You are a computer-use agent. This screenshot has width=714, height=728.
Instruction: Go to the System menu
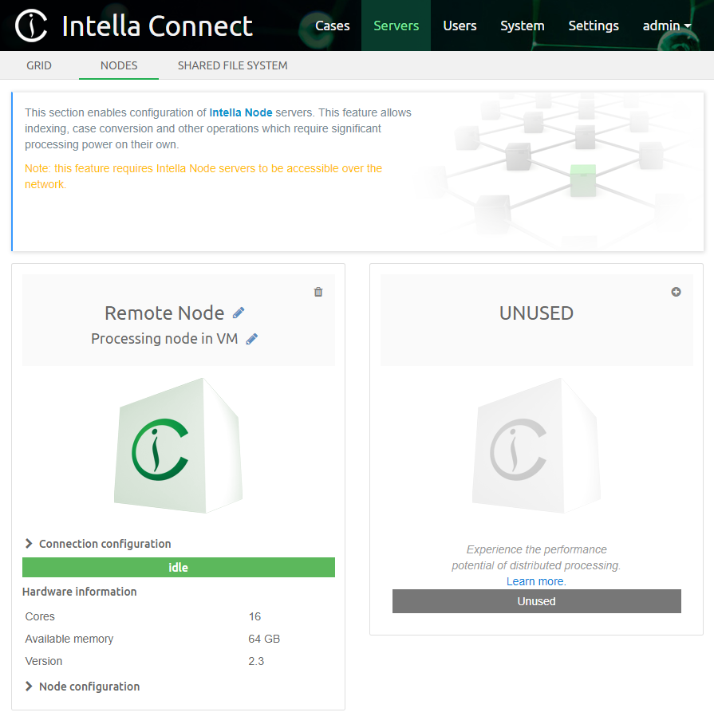click(x=523, y=26)
